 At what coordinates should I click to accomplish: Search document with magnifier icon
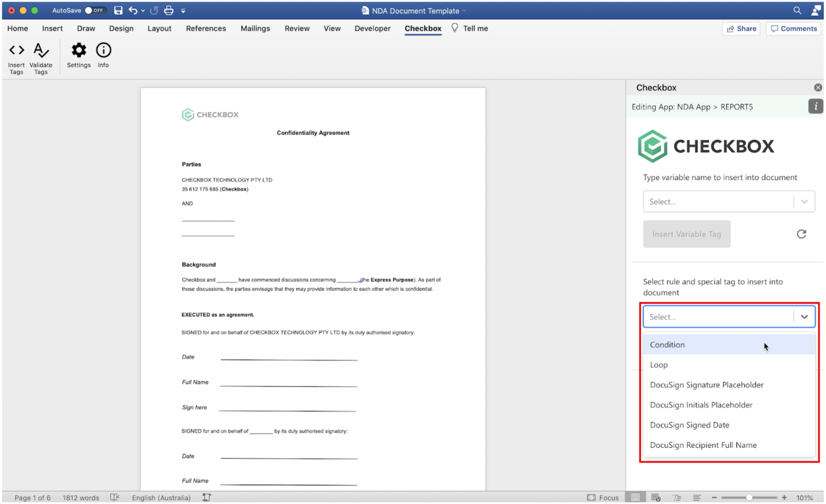797,10
